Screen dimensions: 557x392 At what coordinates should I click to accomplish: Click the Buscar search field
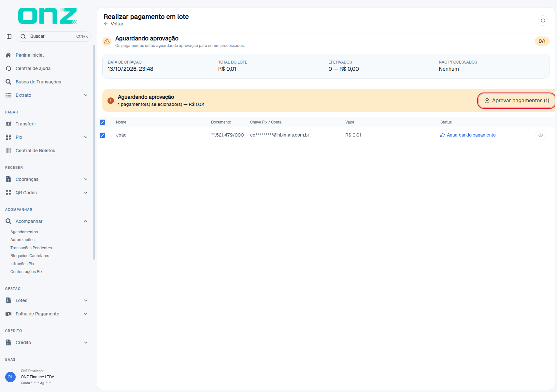click(53, 36)
